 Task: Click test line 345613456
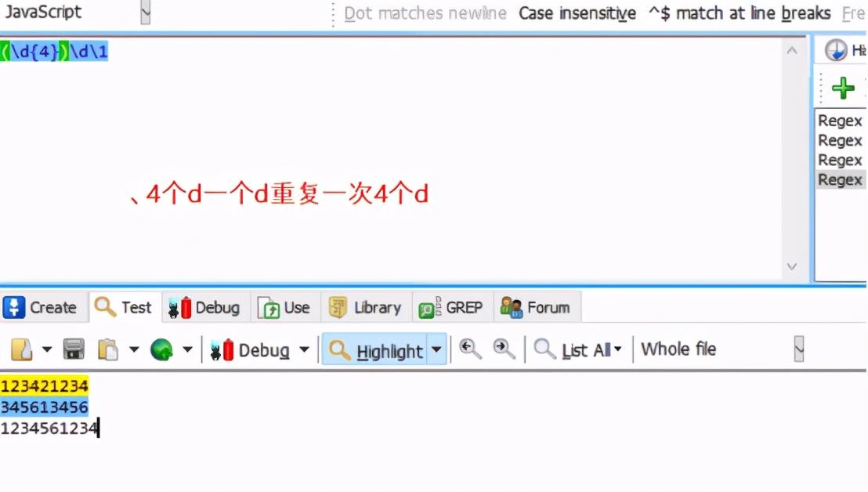click(45, 407)
